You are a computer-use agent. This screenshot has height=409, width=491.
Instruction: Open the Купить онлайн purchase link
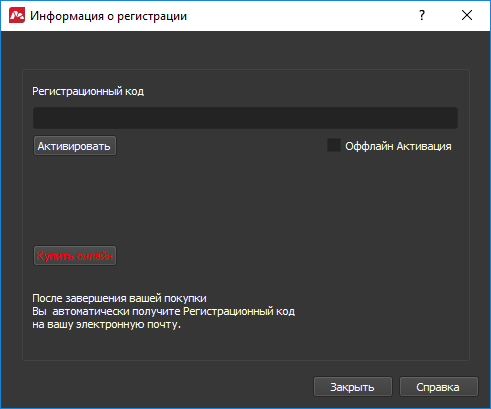(75, 256)
